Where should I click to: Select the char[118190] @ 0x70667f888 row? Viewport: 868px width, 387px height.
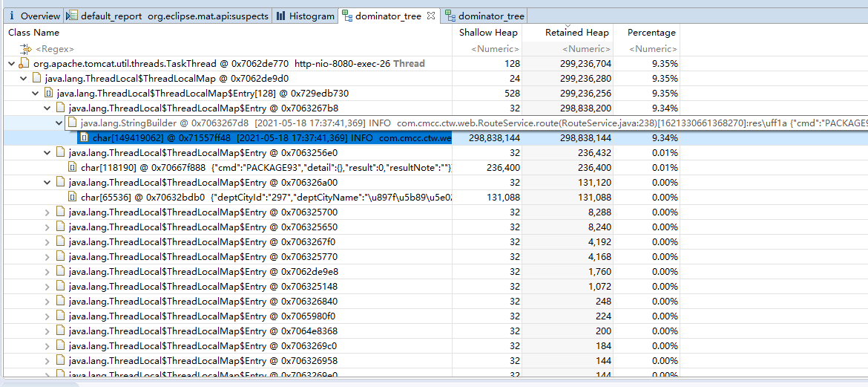click(340, 167)
